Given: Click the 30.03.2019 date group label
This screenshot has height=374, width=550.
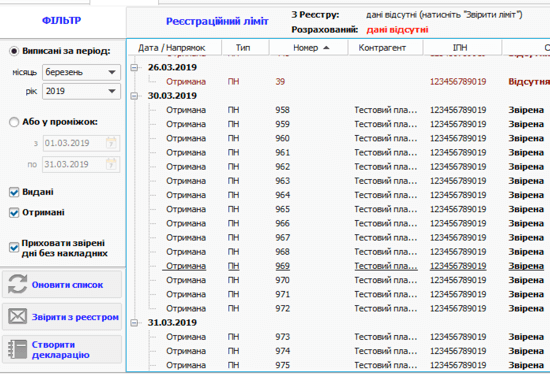Looking at the screenshot, I should click(x=172, y=96).
